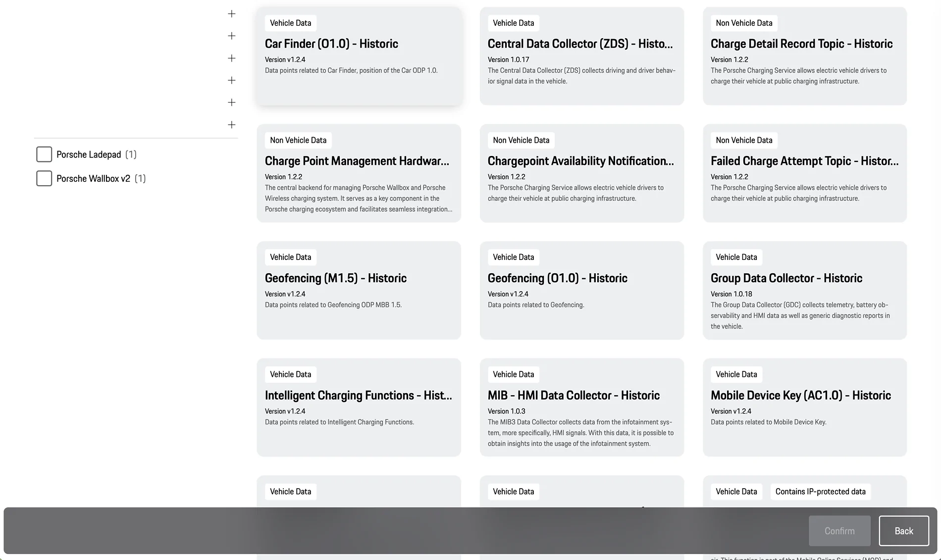Click description 'Data points related to Geofencing ODP MBB 1.5.'
Image resolution: width=941 pixels, height=560 pixels.
(333, 305)
